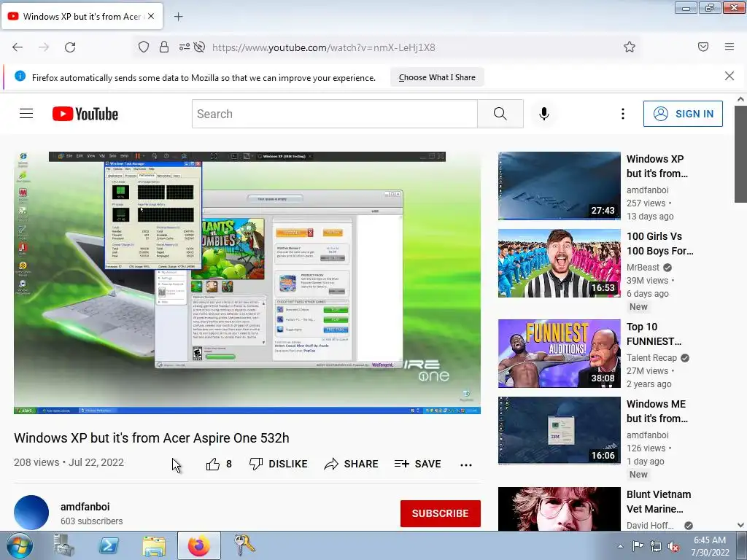The image size is (747, 560).
Task: Launch PowerShell from the taskbar
Action: click(x=109, y=545)
